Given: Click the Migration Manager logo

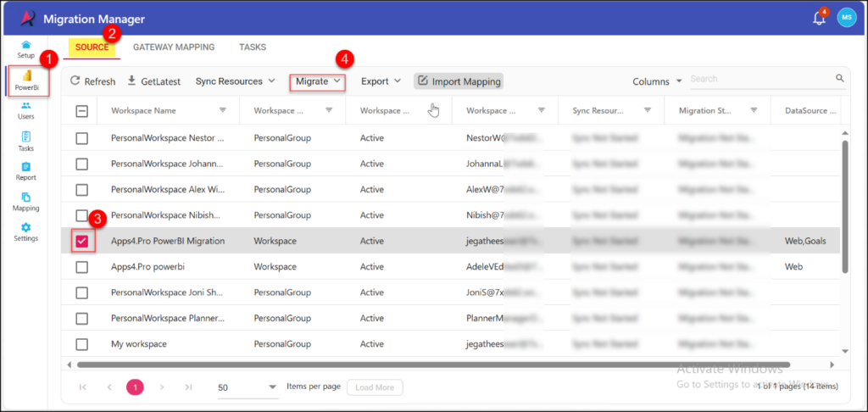Looking at the screenshot, I should point(28,19).
